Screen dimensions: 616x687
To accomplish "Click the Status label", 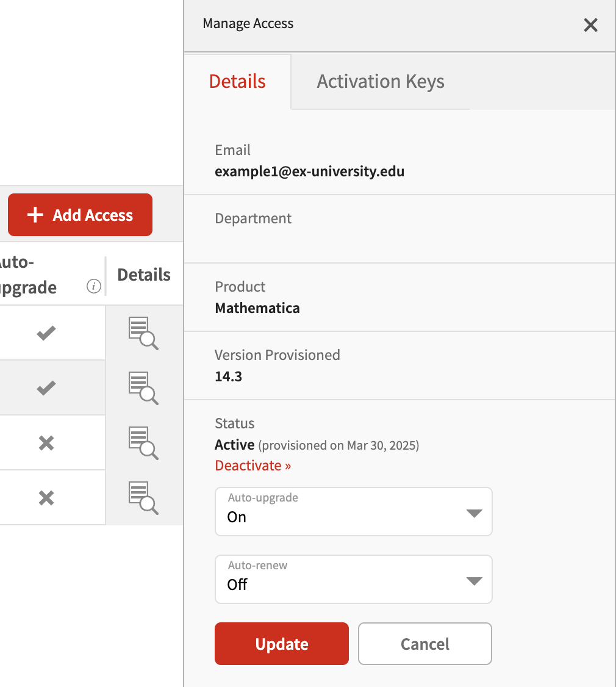I will tap(234, 423).
